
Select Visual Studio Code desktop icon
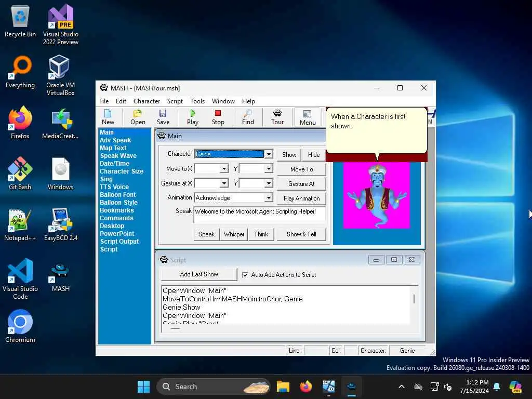pyautogui.click(x=20, y=279)
